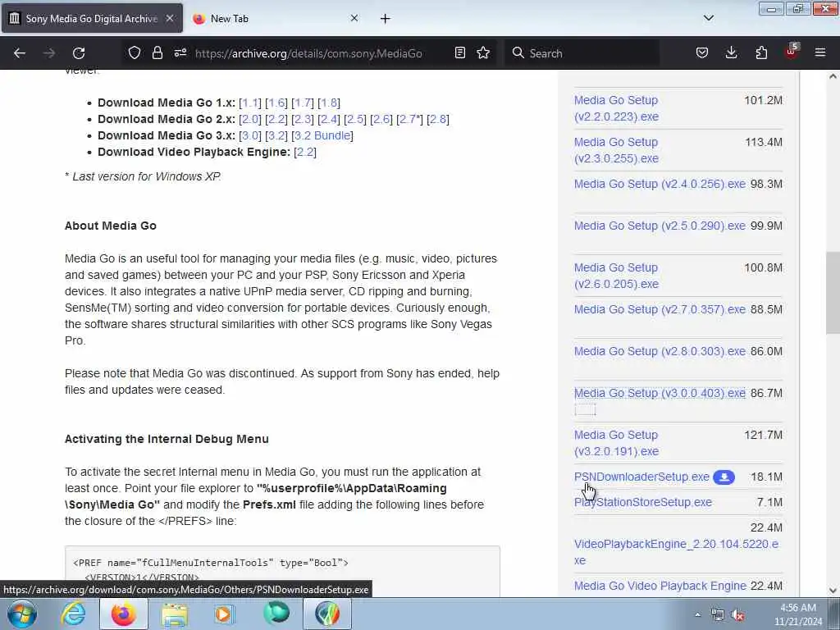Open Video Playback Engine 2.2 link
This screenshot has height=630, width=840.
[x=305, y=152]
